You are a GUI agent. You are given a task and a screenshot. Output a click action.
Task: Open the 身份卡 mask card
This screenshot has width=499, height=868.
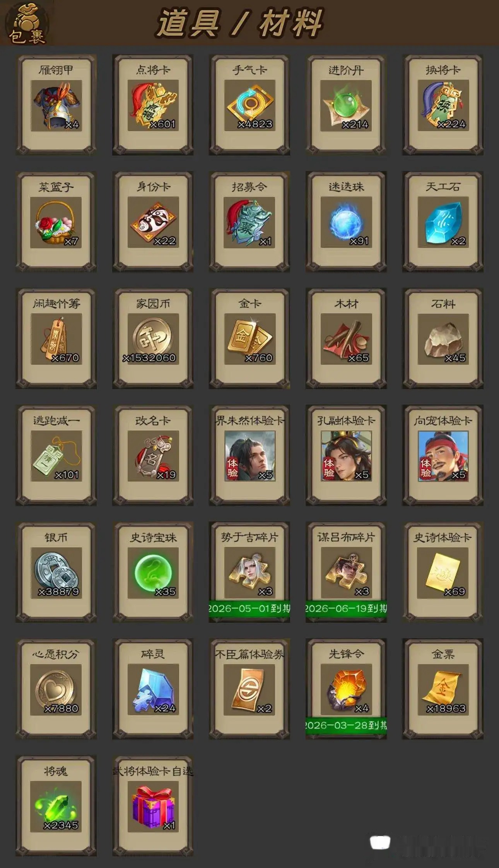tap(153, 222)
